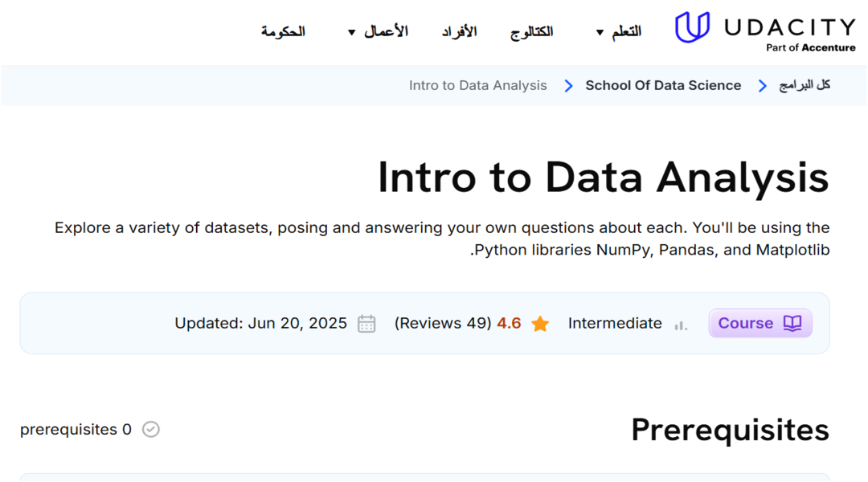Expand the الأعمال dropdown menu
Viewport: 868px width, 482px height.
tap(378, 32)
